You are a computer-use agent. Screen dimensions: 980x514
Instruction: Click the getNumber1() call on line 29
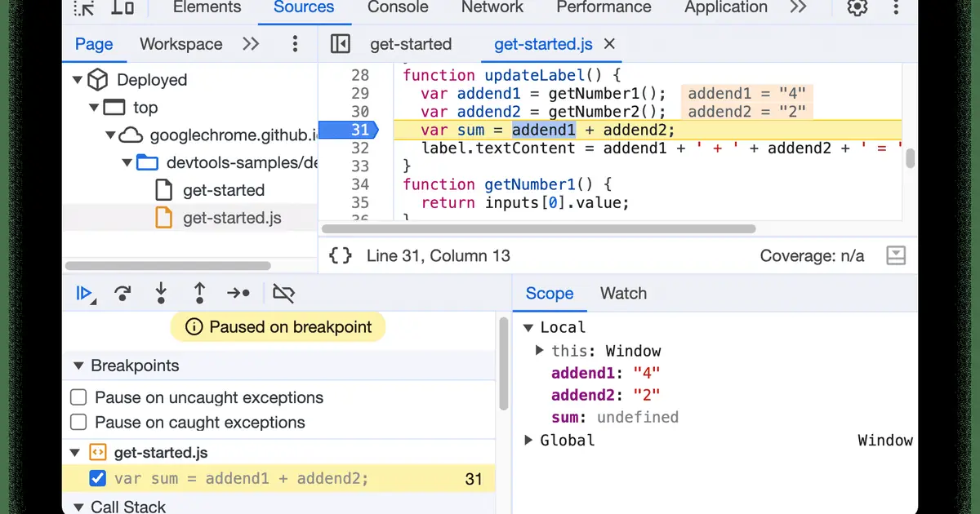tap(607, 93)
